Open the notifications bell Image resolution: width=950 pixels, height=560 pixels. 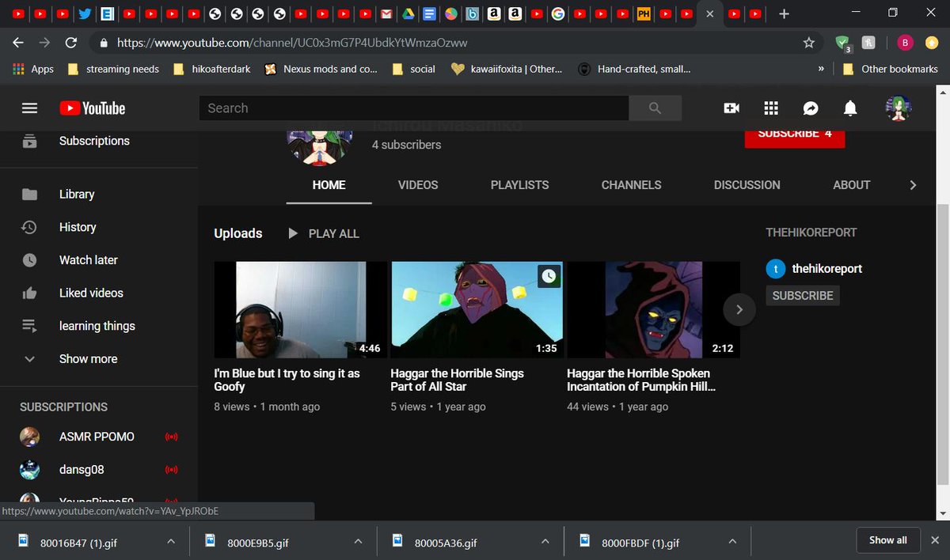850,108
